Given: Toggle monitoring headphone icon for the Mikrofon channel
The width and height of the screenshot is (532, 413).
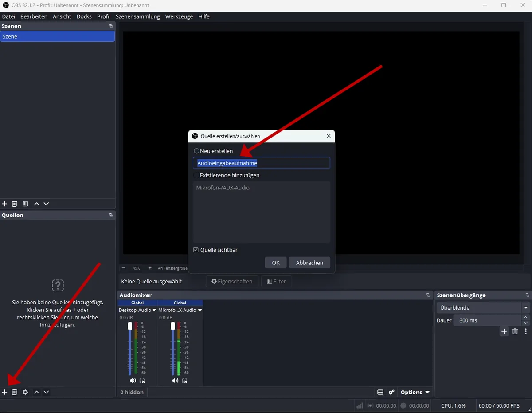Looking at the screenshot, I should [x=185, y=381].
